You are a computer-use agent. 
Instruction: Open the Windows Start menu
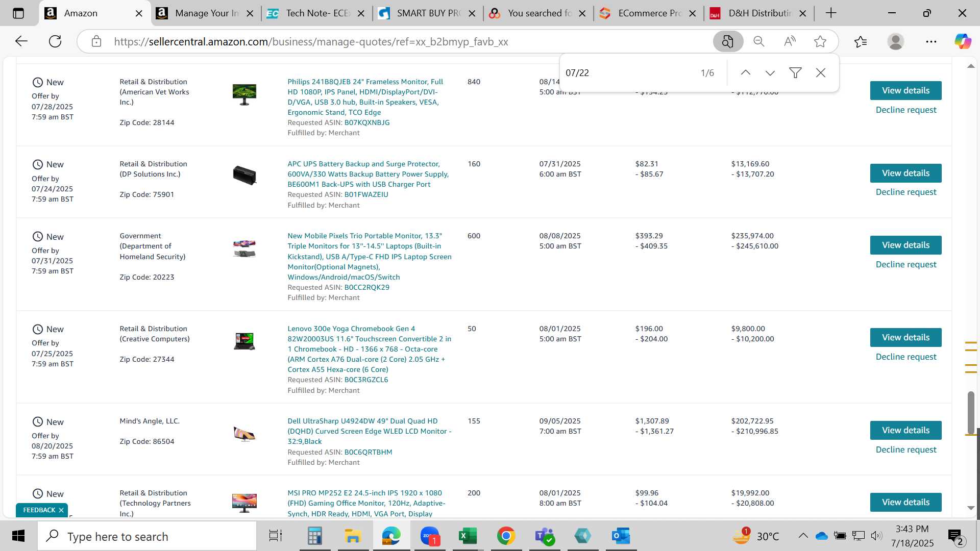18,536
